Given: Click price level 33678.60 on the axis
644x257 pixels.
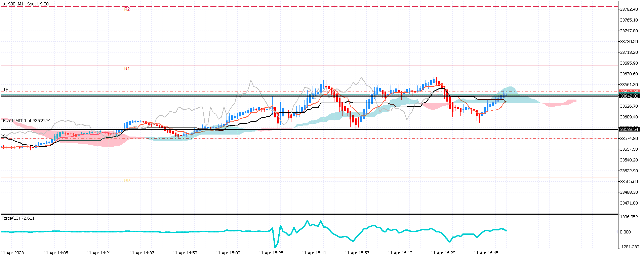Looking at the screenshot, I should tap(629, 74).
